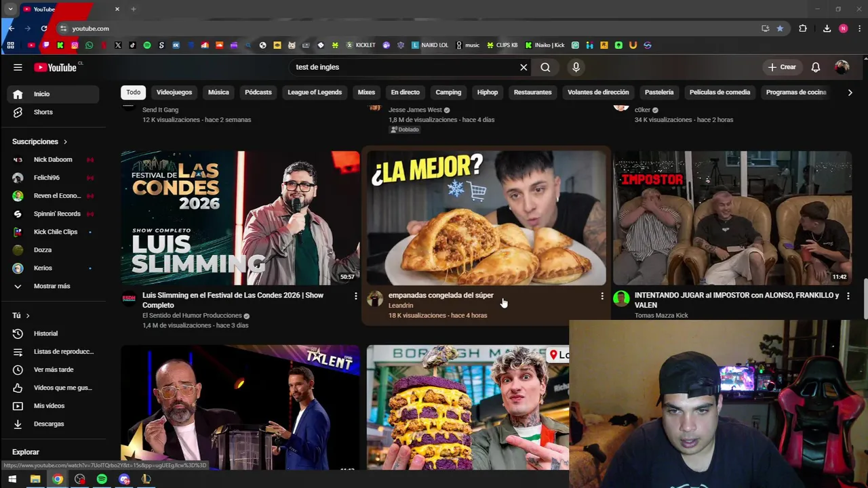This screenshot has width=868, height=488.
Task: Select the Música filter chip
Action: click(218, 92)
